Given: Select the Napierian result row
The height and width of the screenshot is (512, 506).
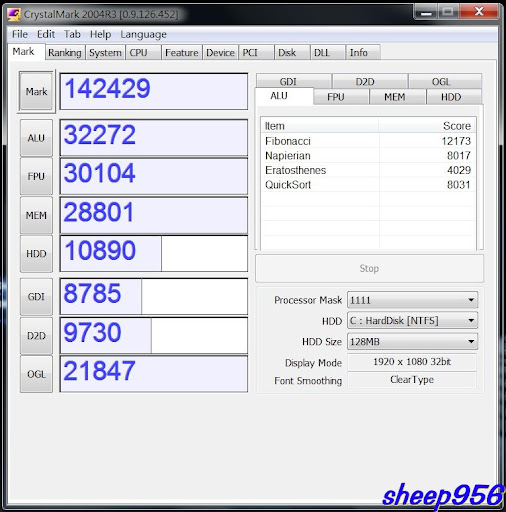Looking at the screenshot, I should click(368, 156).
